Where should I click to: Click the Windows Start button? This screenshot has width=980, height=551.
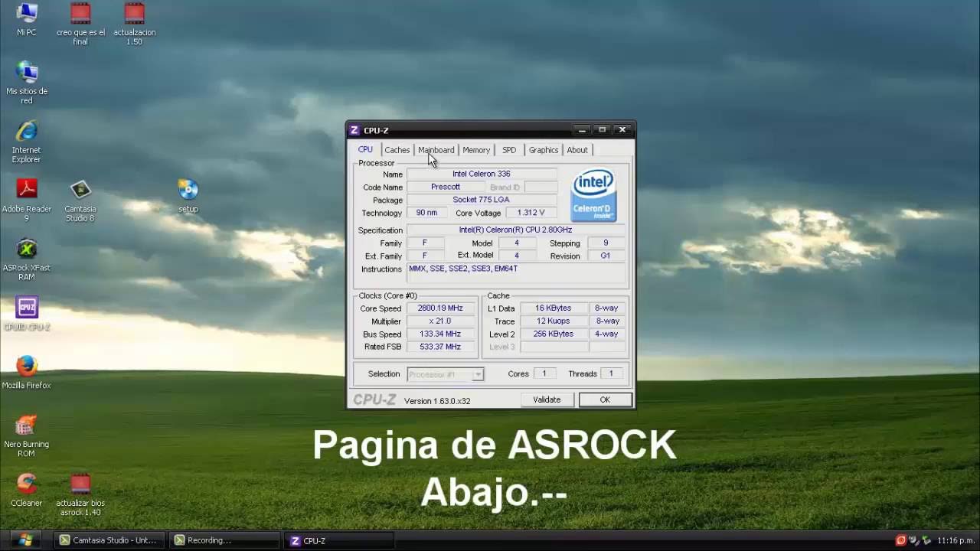[x=25, y=540]
